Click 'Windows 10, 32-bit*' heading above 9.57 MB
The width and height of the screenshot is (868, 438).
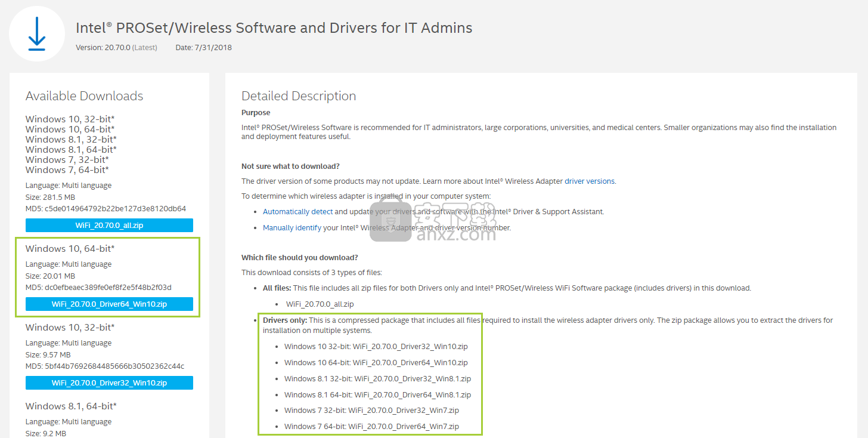[x=70, y=327]
